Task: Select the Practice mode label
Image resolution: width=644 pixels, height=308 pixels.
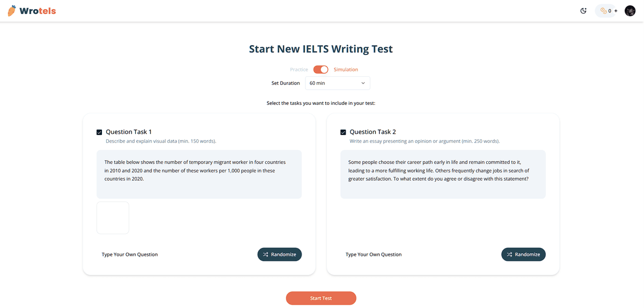Action: tap(299, 69)
